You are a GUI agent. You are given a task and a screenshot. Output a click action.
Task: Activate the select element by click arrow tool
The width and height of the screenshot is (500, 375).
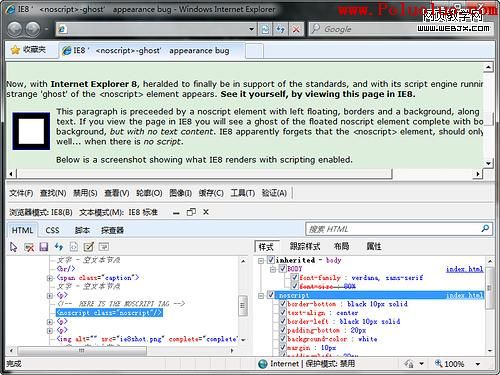point(13,247)
